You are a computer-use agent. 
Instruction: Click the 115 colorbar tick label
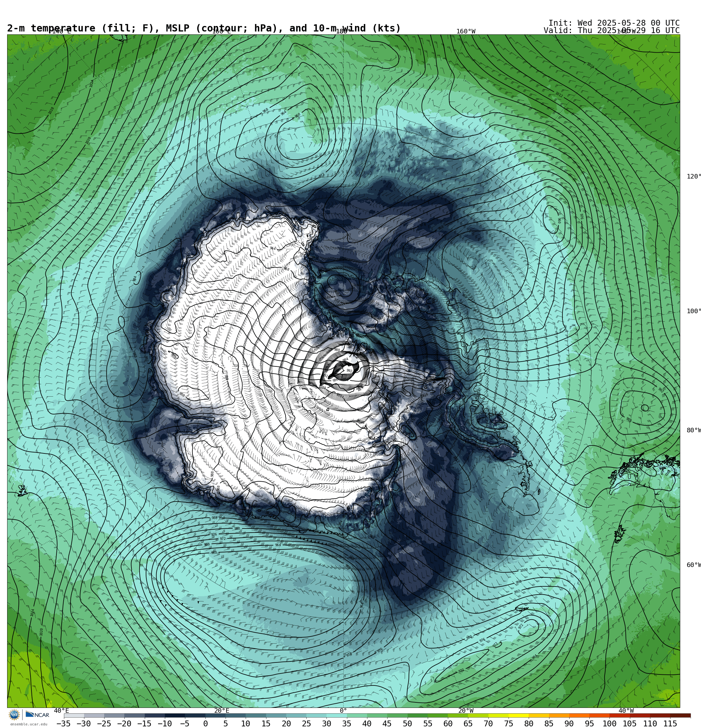670,723
